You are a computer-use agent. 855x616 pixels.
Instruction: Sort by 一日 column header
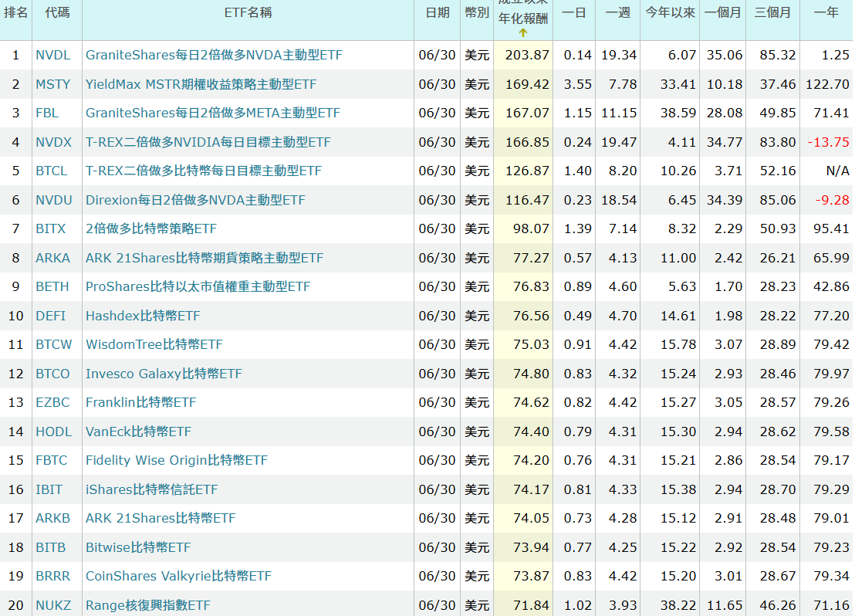pyautogui.click(x=573, y=12)
